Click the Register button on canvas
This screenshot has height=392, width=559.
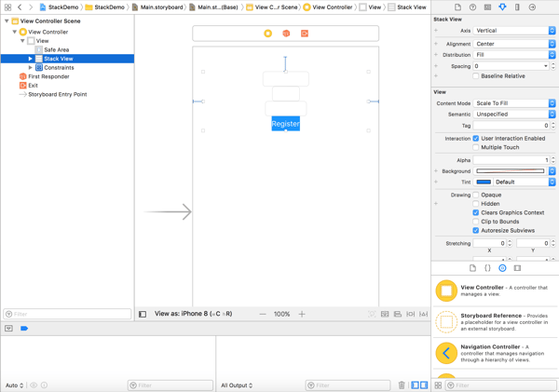coord(286,124)
